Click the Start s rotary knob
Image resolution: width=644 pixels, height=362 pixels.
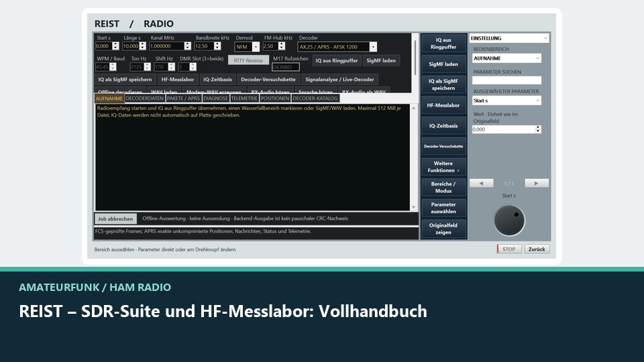[509, 221]
